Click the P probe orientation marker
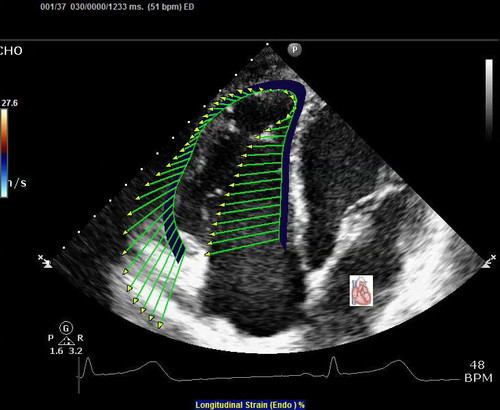Viewport: 500px width, 410px height. pyautogui.click(x=294, y=50)
